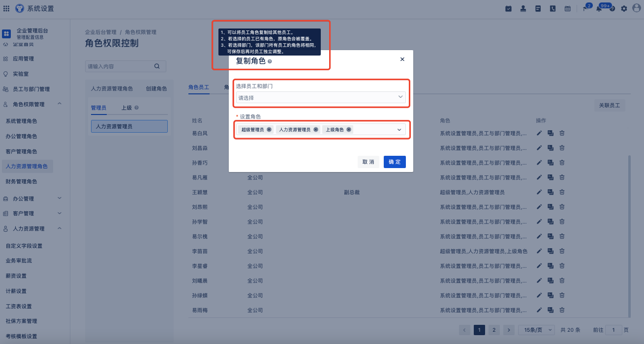Open 员工与部门管理 in sidebar
The image size is (644, 344).
[31, 89]
